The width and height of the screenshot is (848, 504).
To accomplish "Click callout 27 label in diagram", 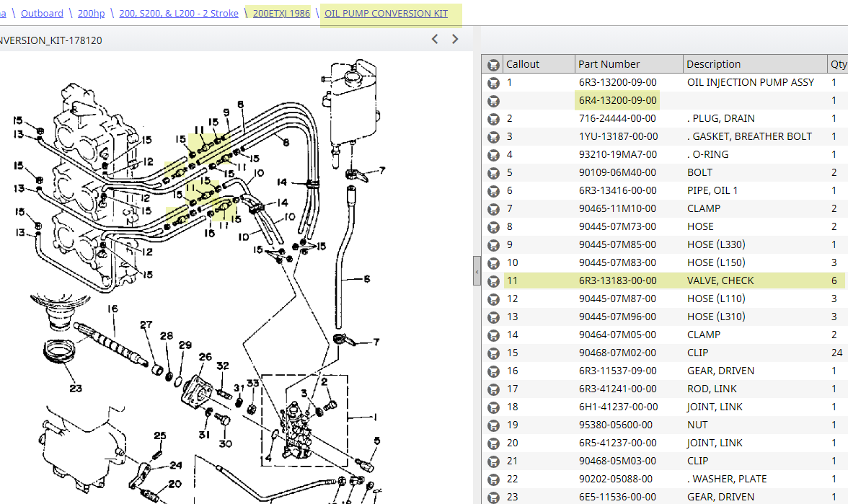I will 146,324.
